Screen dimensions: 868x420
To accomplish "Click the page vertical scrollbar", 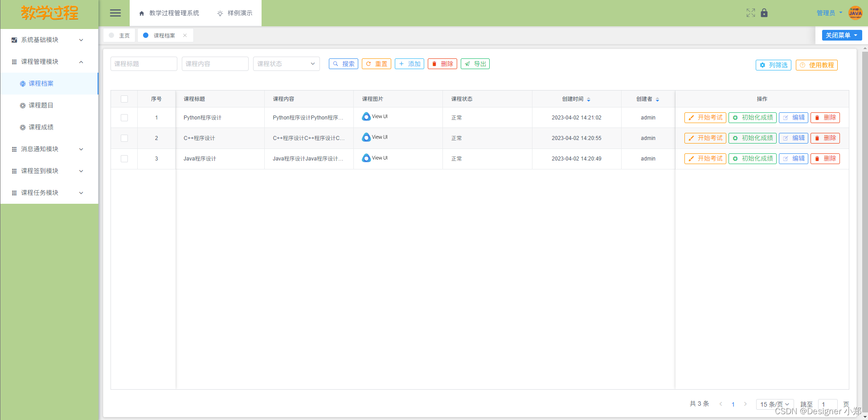I will click(x=865, y=232).
